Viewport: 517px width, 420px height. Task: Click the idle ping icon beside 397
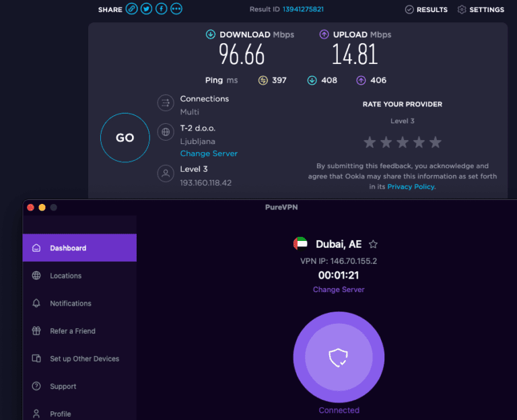point(263,81)
